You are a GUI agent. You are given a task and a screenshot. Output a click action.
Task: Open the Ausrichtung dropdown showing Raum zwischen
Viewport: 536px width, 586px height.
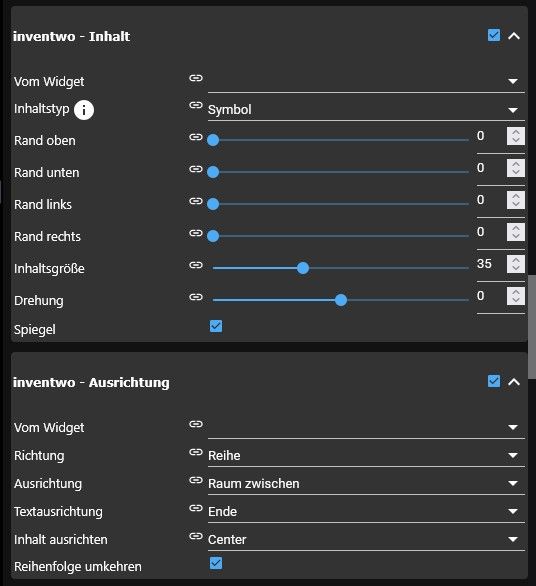(366, 484)
